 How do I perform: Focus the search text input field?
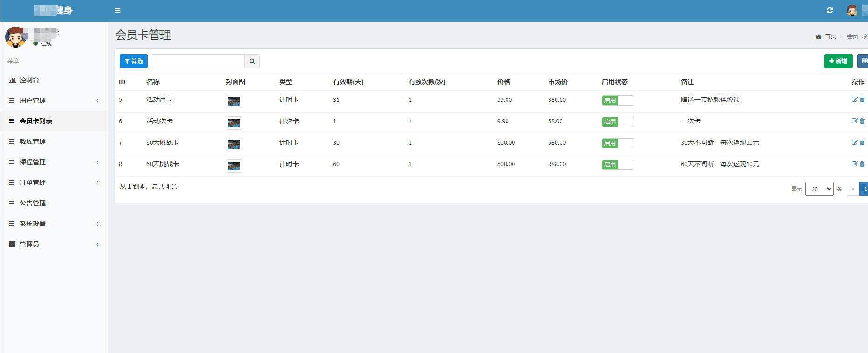click(x=198, y=61)
